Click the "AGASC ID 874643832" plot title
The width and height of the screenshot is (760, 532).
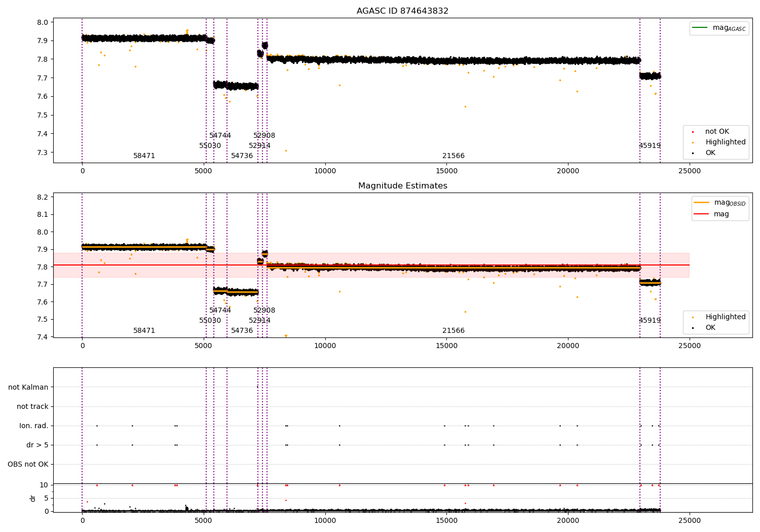pyautogui.click(x=402, y=11)
